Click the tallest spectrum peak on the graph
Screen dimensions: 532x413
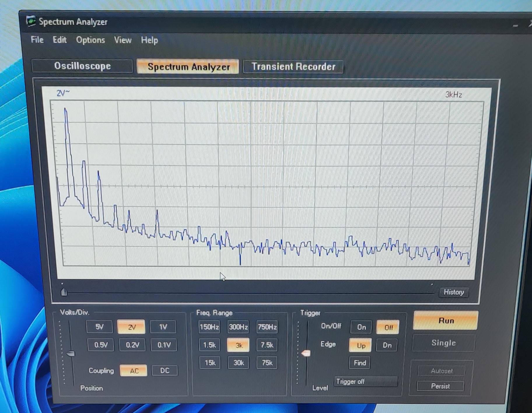tap(66, 110)
